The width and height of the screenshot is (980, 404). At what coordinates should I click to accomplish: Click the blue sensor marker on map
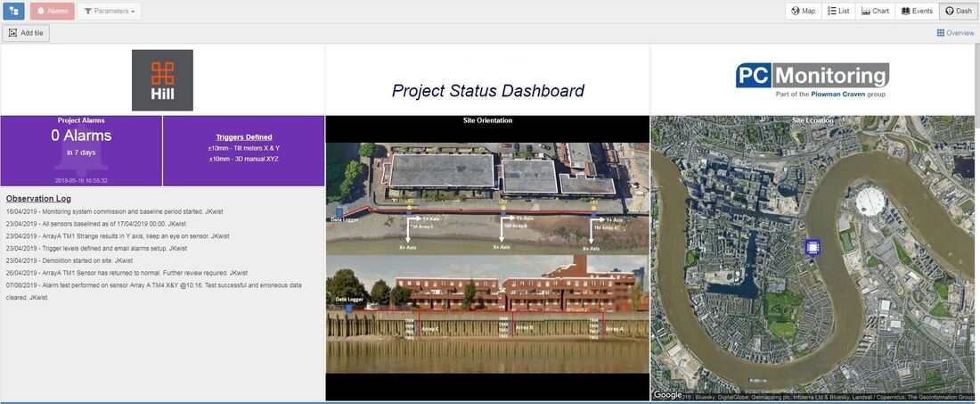point(812,248)
